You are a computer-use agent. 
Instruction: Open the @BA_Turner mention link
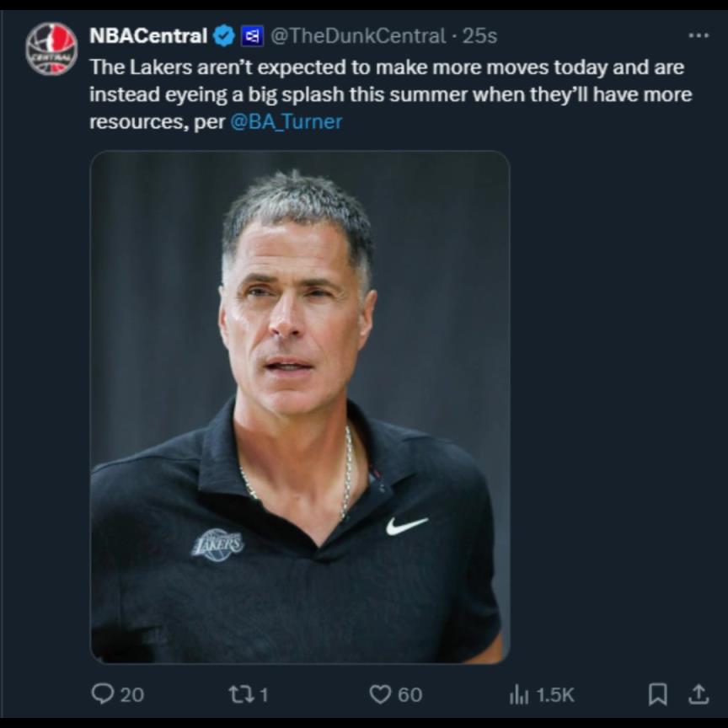pos(286,121)
